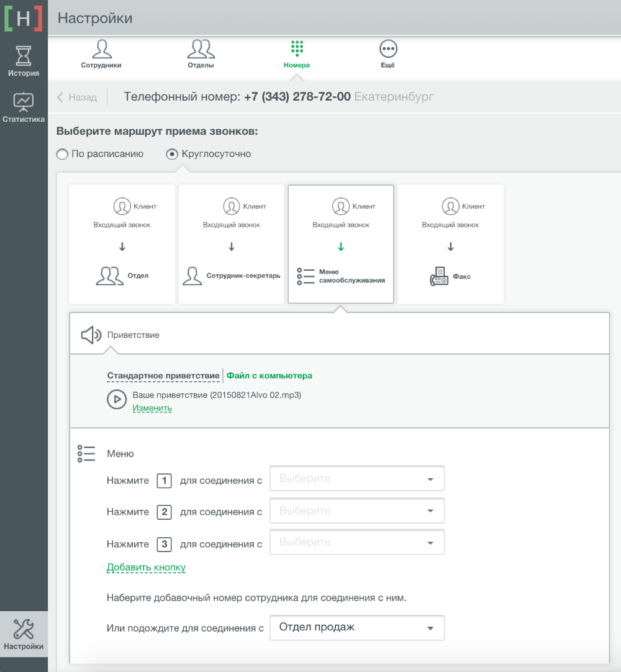Open the Ещё more options tab
The image size is (621, 672).
pyautogui.click(x=388, y=54)
